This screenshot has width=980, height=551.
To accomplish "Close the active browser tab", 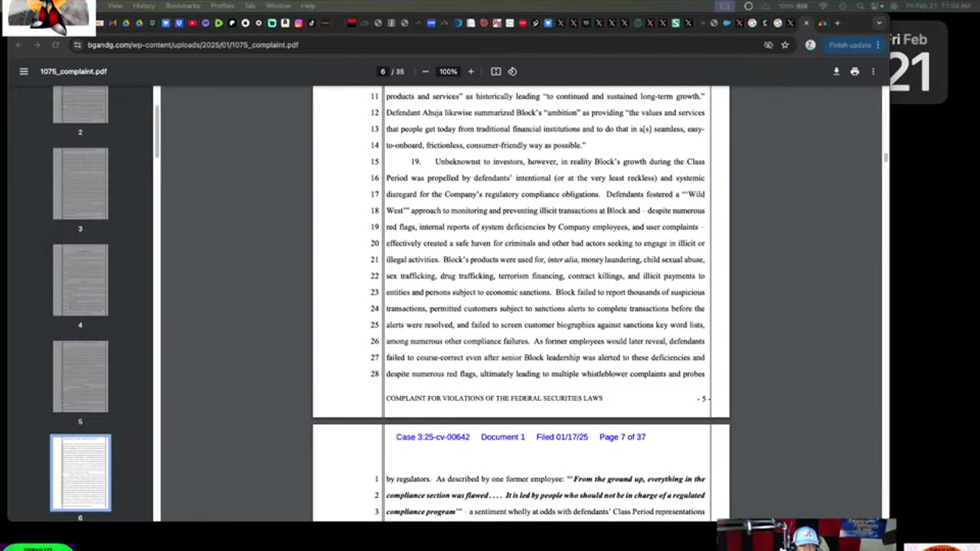I will (x=805, y=23).
